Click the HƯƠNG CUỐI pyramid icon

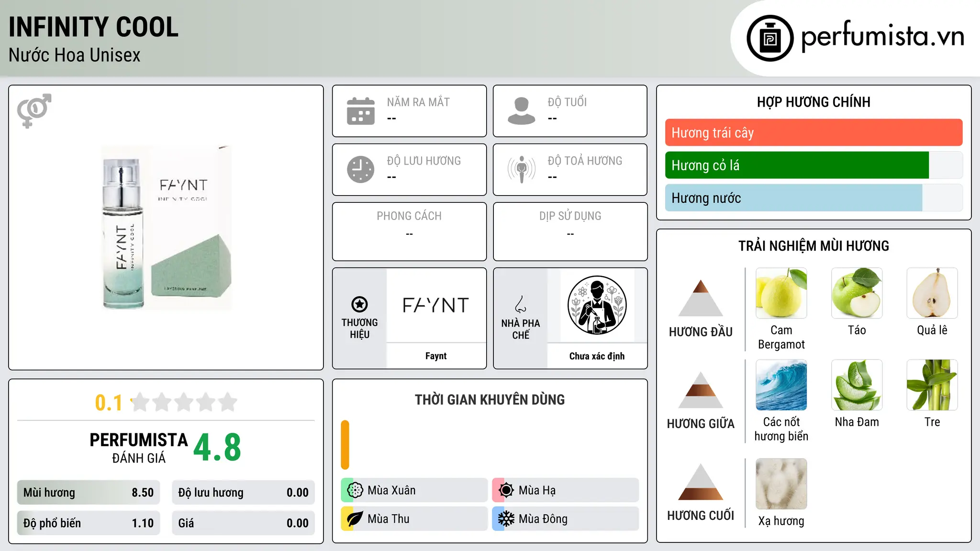[x=701, y=482]
